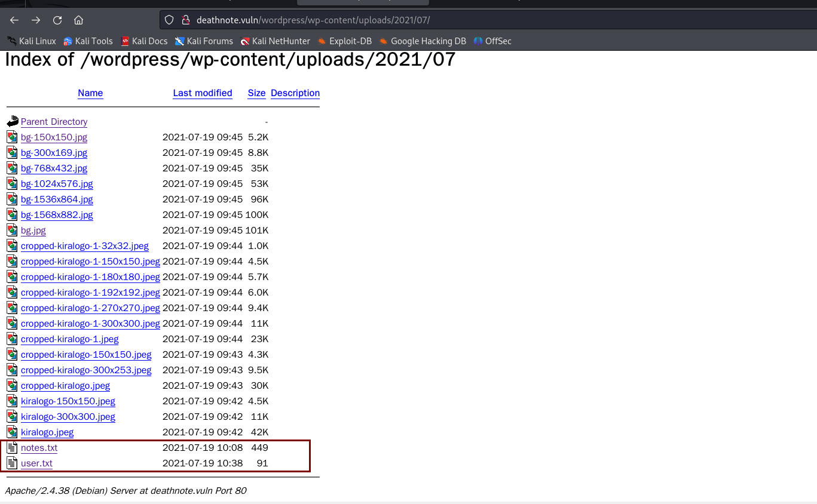Open cropped-kiralogo-1-32x32.jpeg link
Image resolution: width=817 pixels, height=504 pixels.
pyautogui.click(x=85, y=246)
